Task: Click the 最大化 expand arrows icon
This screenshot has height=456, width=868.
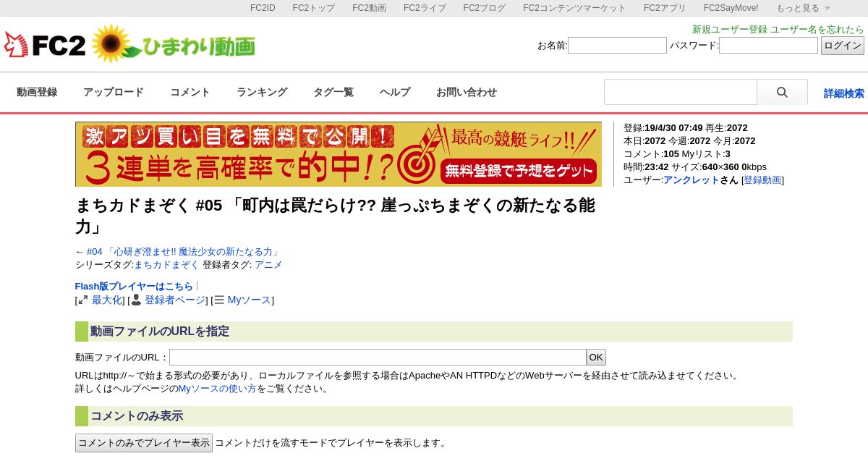Action: [x=83, y=300]
